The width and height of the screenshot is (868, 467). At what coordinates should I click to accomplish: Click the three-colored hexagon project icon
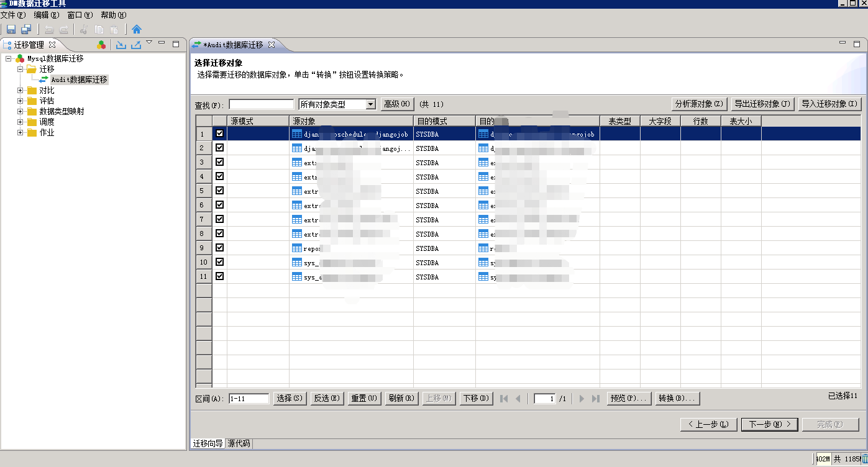(x=101, y=45)
